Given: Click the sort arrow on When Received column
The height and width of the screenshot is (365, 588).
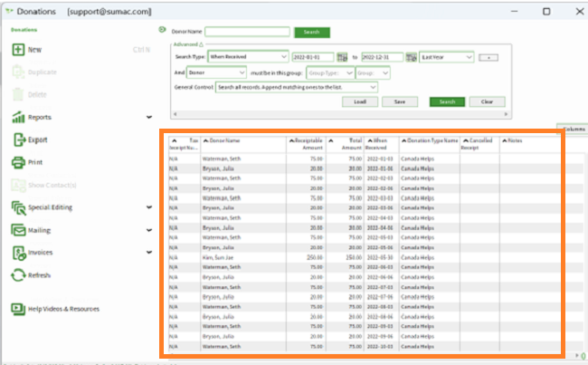Looking at the screenshot, I should [370, 140].
